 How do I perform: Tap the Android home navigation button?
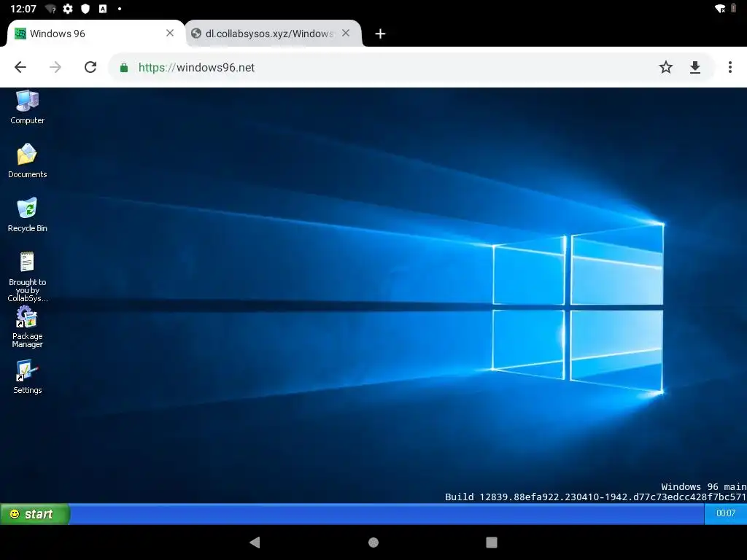[373, 542]
